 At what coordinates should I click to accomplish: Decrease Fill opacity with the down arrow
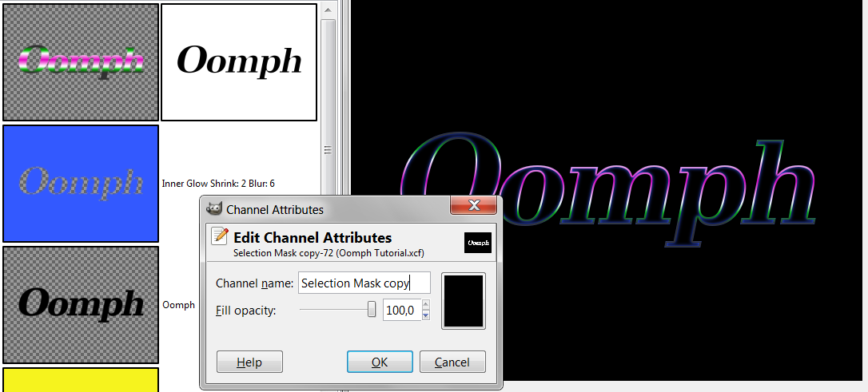click(426, 315)
